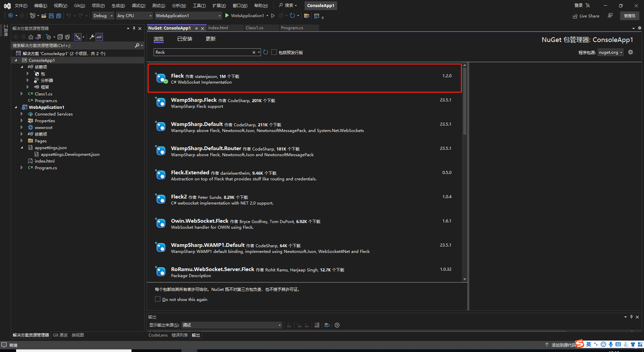Open the 已安装 tab in NuGet manager
Viewport: 644px width, 352px height.
(184, 39)
